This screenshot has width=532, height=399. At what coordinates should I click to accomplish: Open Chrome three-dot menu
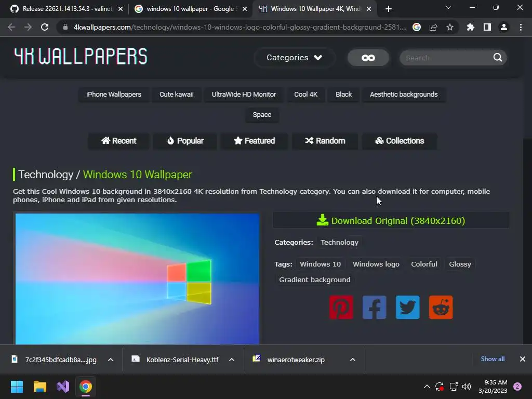(x=521, y=27)
